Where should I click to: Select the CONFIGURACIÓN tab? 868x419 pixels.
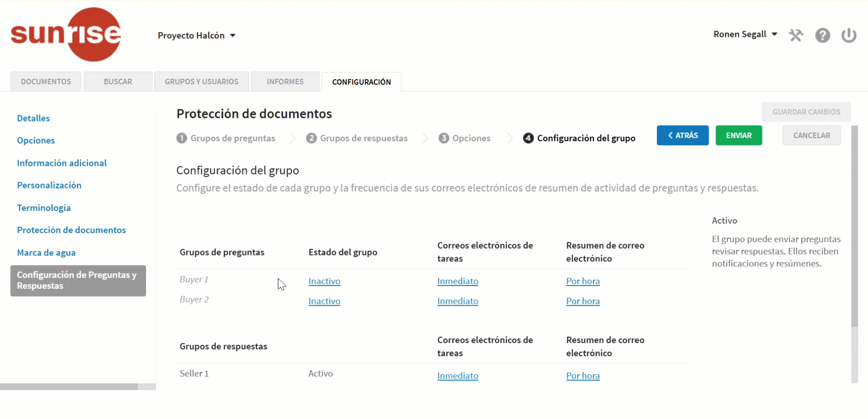click(362, 82)
